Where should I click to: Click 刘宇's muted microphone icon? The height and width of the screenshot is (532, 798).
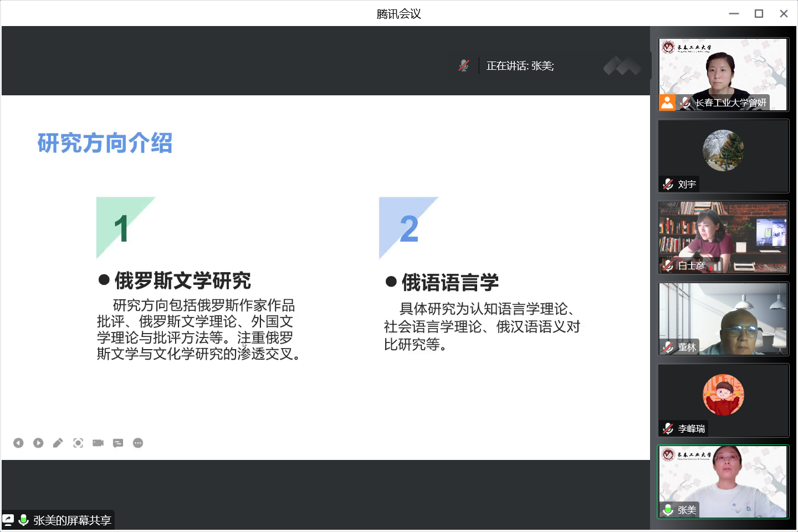[x=668, y=184]
